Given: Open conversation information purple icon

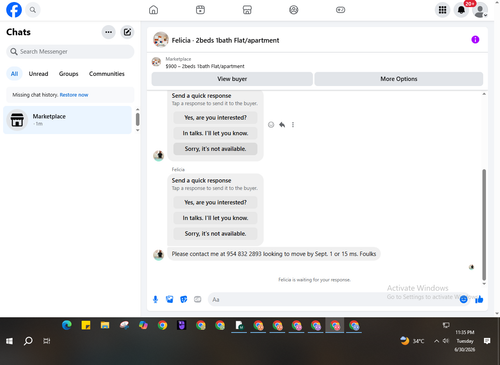Looking at the screenshot, I should pos(475,40).
